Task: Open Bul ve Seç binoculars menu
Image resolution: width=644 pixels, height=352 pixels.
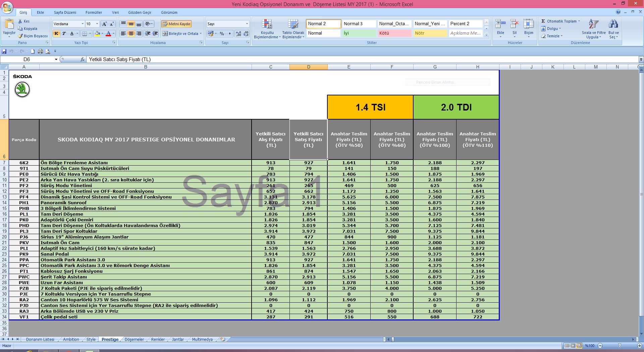Action: click(613, 29)
